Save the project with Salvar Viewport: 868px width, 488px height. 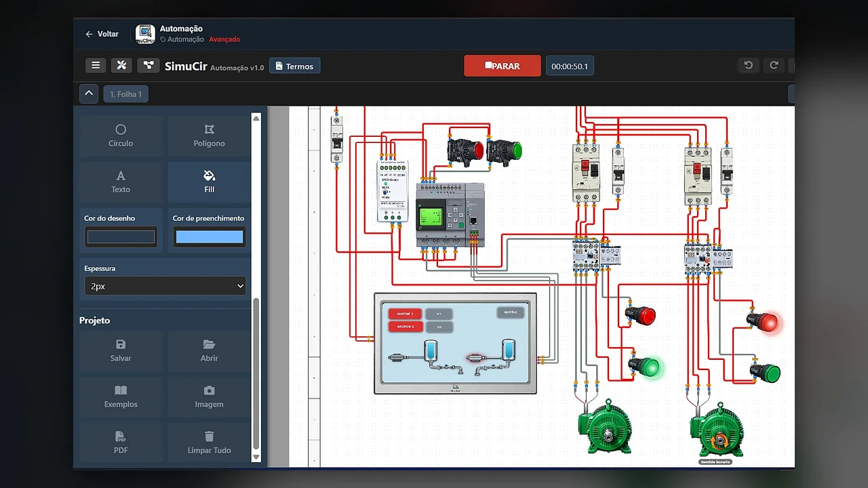click(x=121, y=351)
